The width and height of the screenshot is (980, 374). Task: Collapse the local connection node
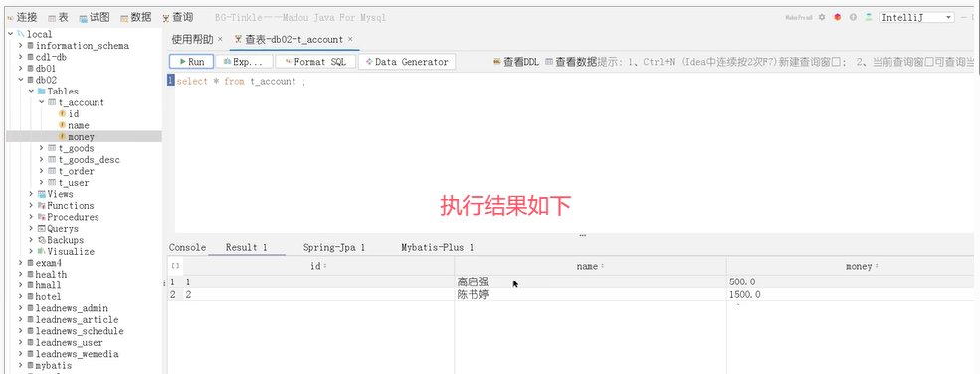[x=10, y=34]
